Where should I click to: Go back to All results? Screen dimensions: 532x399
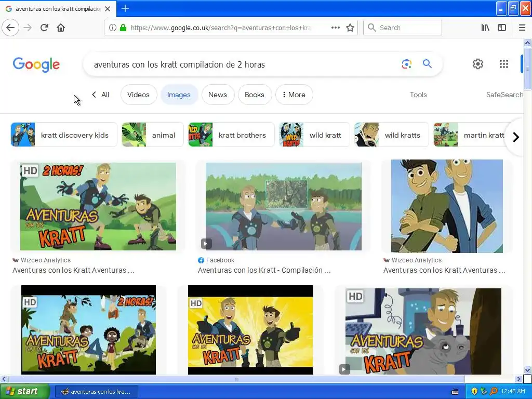100,95
